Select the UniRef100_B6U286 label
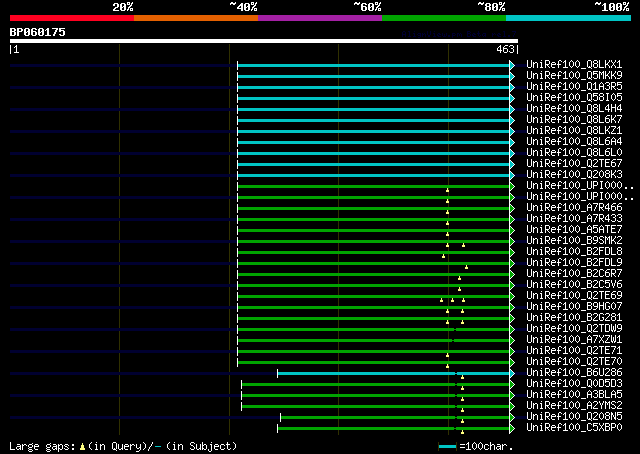This screenshot has height=454, width=640. click(574, 373)
